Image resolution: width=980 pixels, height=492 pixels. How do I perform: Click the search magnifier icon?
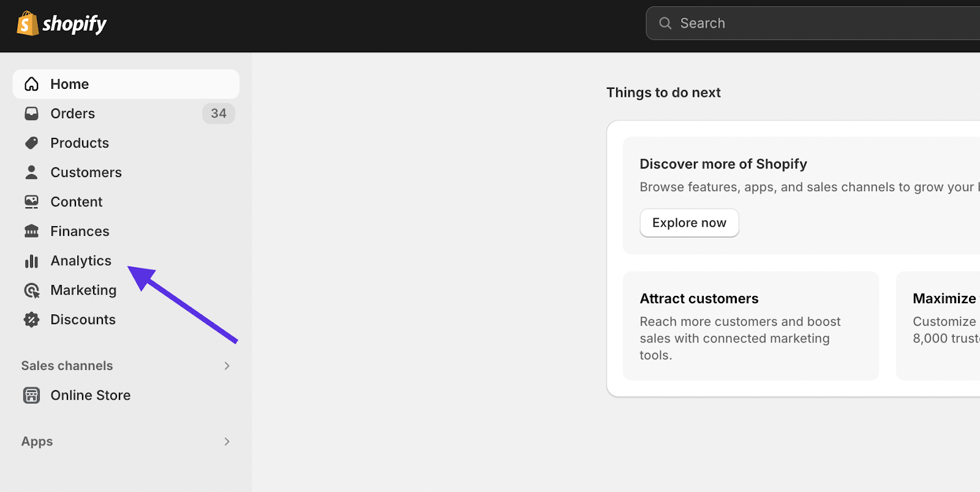coord(665,23)
